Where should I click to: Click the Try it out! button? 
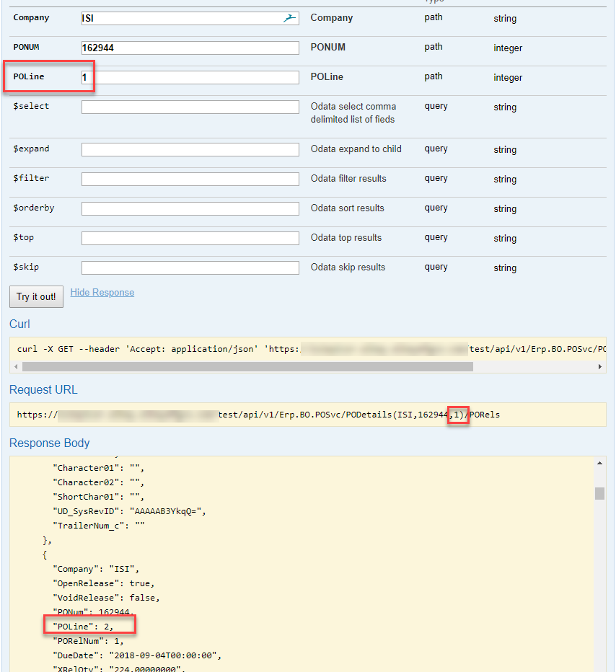click(36, 296)
